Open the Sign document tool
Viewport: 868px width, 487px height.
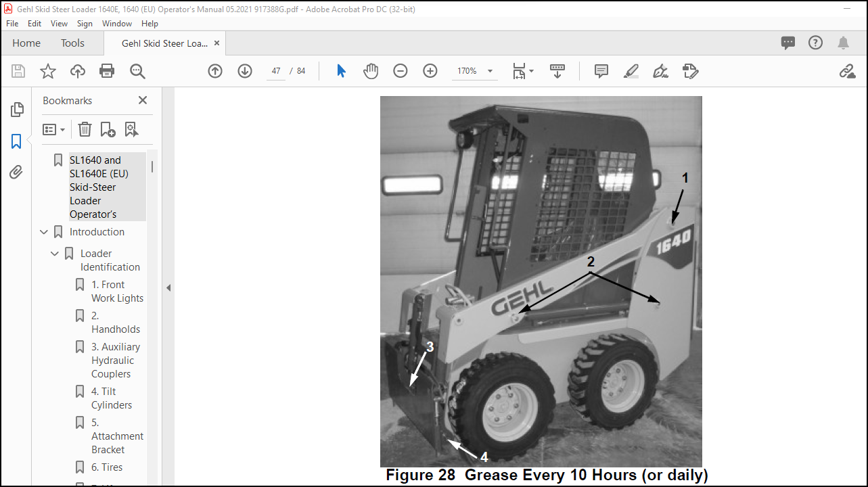(x=661, y=71)
